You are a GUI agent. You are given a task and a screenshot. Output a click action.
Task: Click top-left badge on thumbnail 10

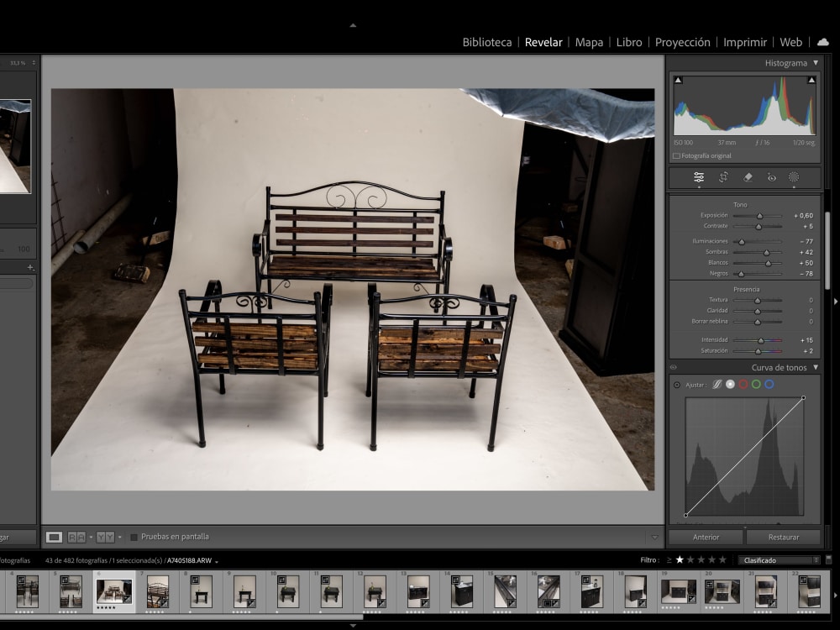click(281, 580)
